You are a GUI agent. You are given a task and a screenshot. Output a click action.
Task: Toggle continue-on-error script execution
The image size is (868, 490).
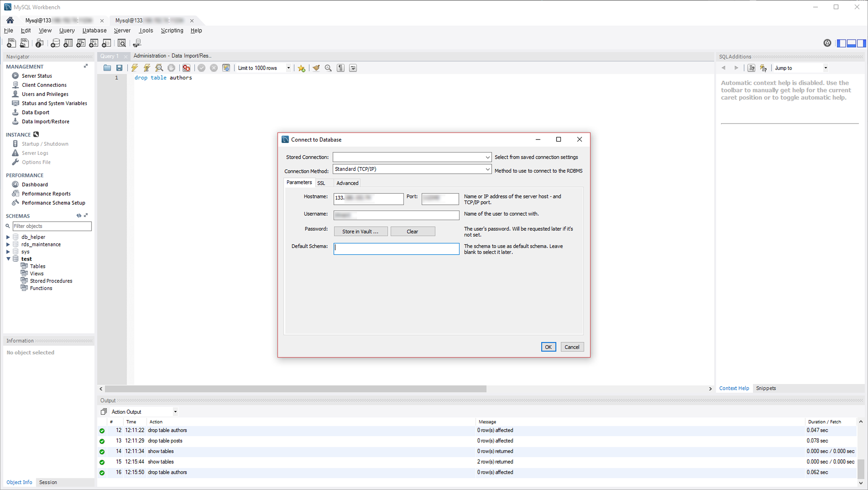[187, 68]
